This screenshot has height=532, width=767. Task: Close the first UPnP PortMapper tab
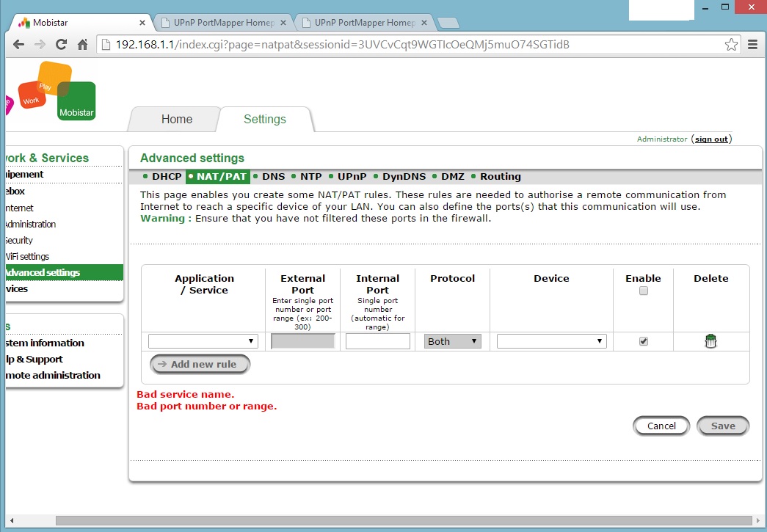coord(283,23)
